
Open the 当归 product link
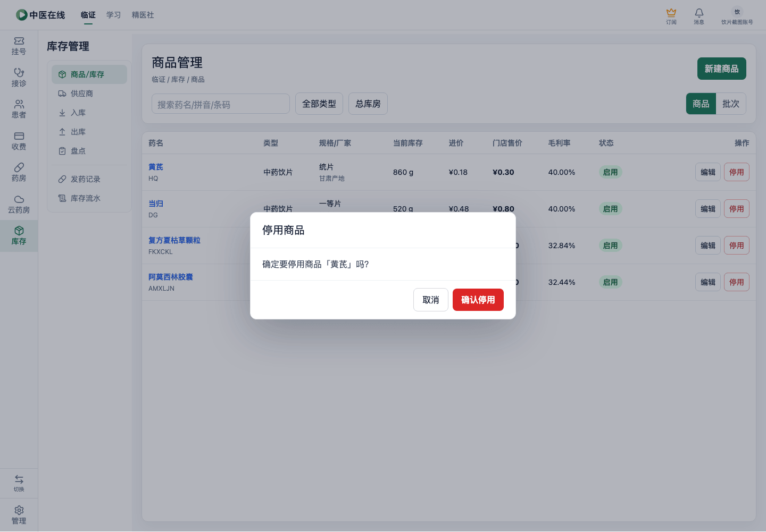tap(156, 204)
